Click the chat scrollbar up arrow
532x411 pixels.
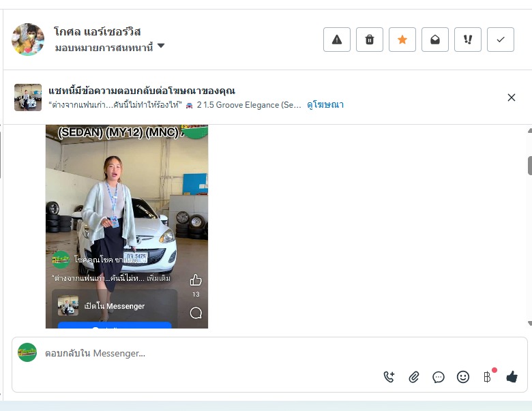click(x=530, y=131)
